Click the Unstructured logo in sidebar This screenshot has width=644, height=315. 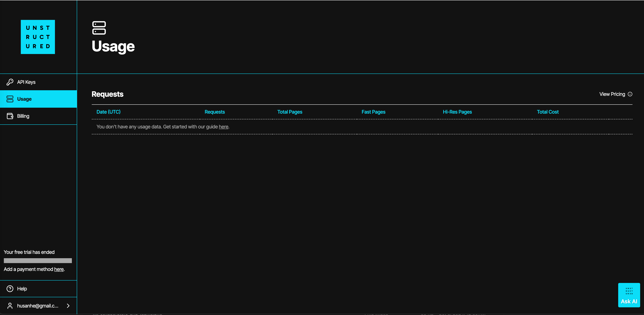[38, 37]
